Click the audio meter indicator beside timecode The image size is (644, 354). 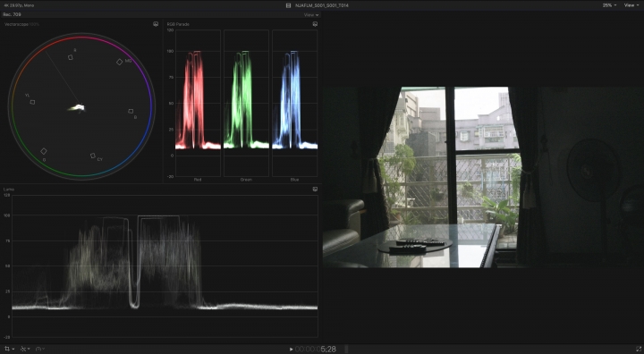346,349
